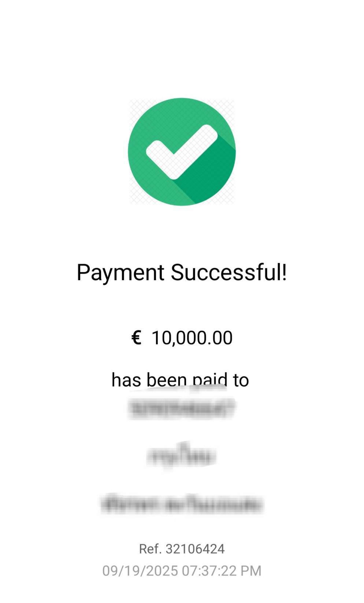Click the Ref. label
Screen dimensions: 364x603
tap(150, 549)
